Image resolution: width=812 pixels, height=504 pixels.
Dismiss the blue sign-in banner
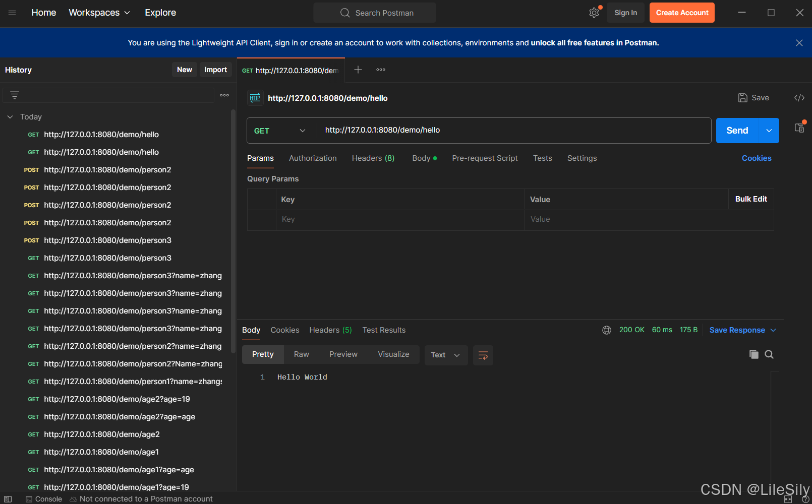(799, 43)
